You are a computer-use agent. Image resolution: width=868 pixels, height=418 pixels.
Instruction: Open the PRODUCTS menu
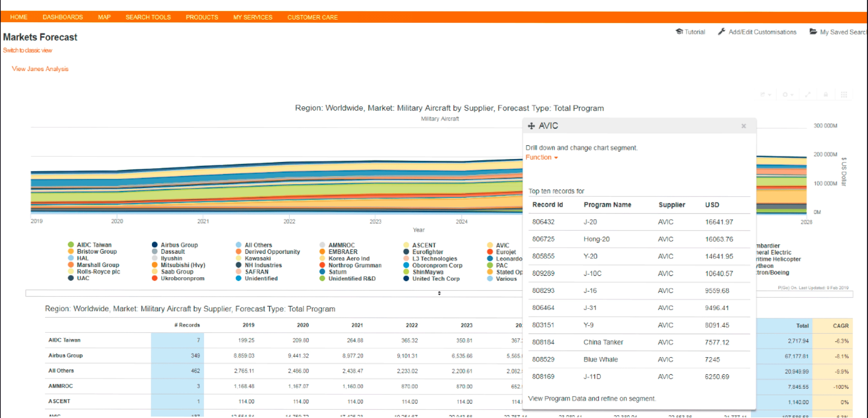point(202,17)
